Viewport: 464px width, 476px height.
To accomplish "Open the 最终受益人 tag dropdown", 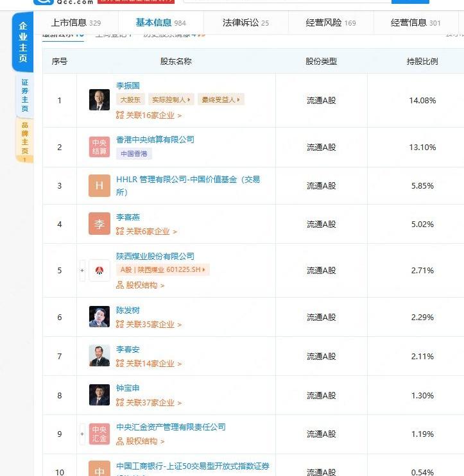I will pos(221,100).
